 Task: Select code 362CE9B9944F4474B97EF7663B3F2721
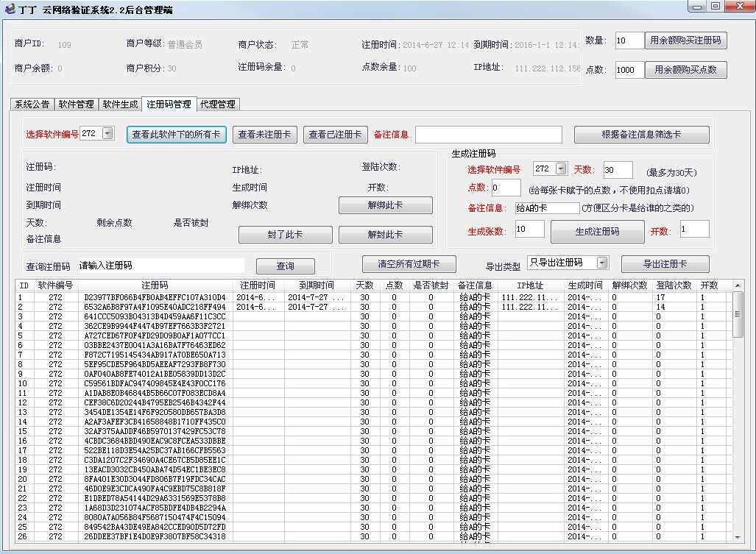155,326
